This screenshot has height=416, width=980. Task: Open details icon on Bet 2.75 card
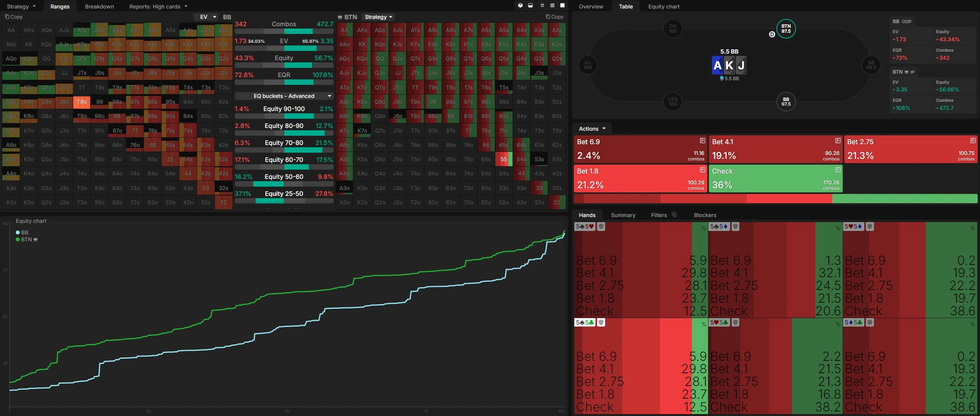pyautogui.click(x=973, y=140)
